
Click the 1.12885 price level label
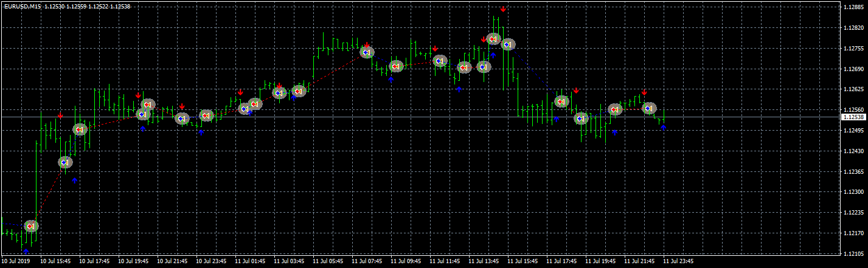tap(853, 7)
